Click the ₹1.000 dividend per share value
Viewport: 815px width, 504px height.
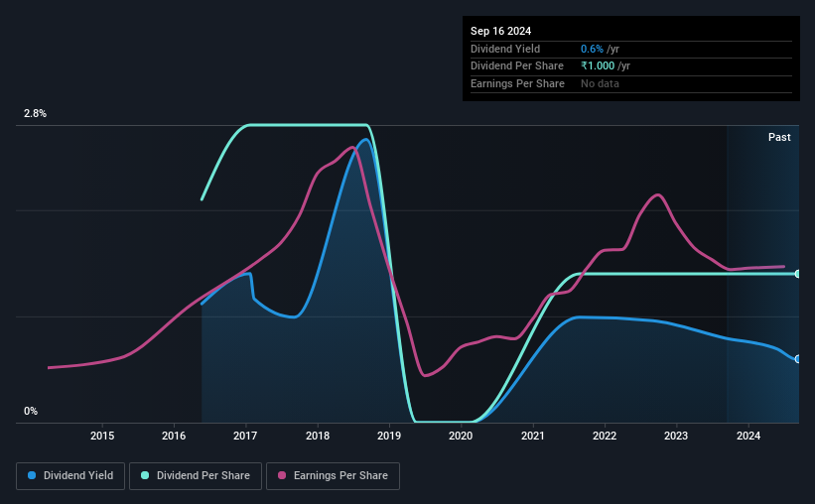pos(598,66)
